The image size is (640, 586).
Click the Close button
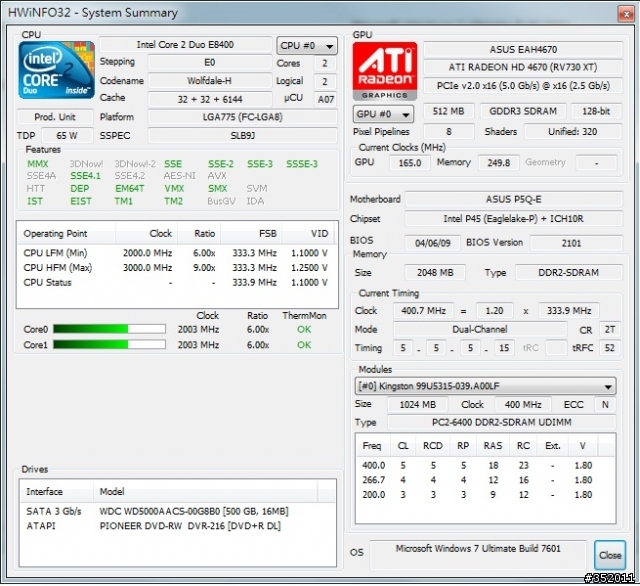click(x=610, y=555)
